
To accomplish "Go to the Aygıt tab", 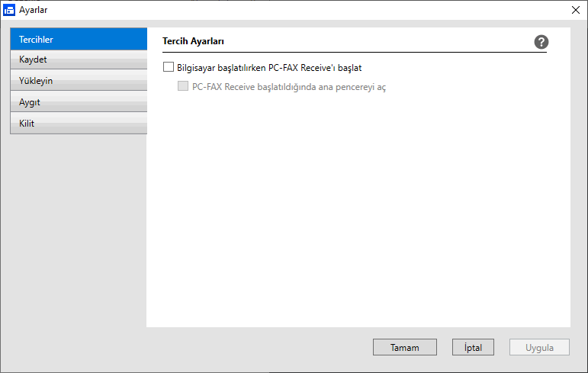I will tap(78, 102).
